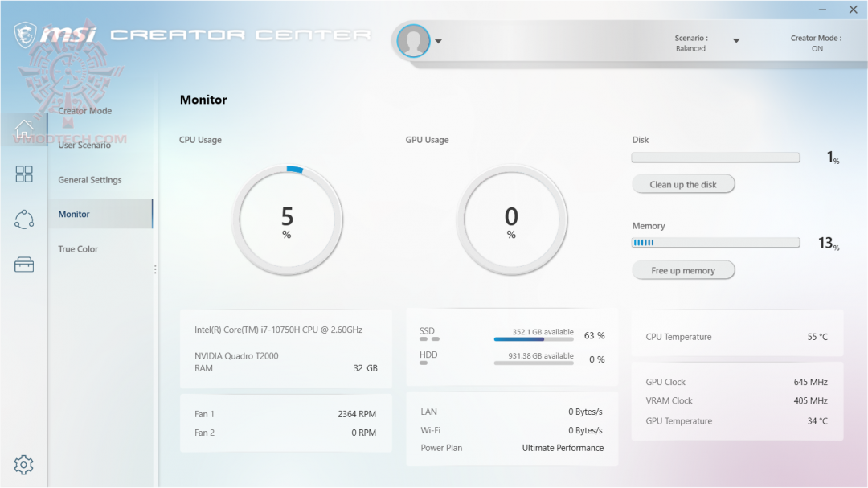Click the SSD capacity bar
868x488 pixels.
tap(534, 339)
